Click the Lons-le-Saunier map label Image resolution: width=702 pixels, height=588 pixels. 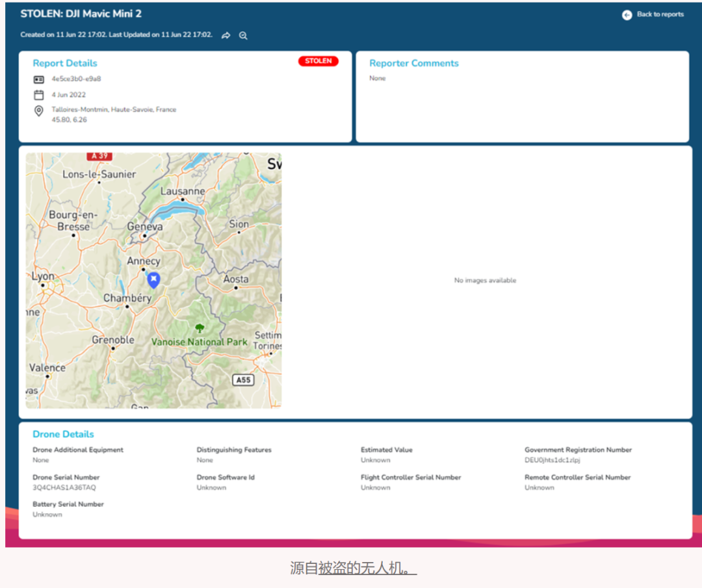click(99, 174)
